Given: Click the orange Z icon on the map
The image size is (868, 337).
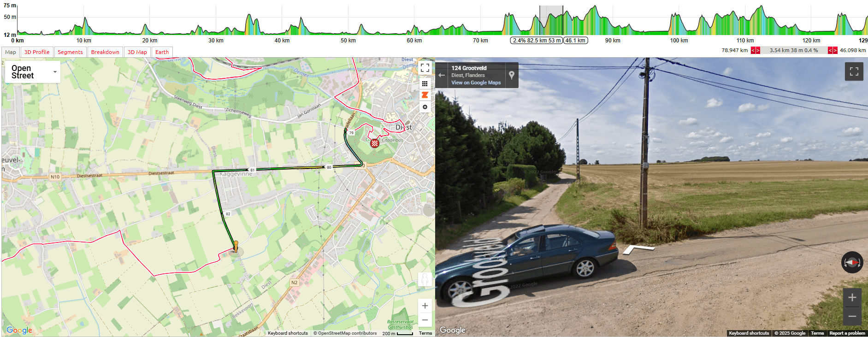Looking at the screenshot, I should (x=425, y=95).
